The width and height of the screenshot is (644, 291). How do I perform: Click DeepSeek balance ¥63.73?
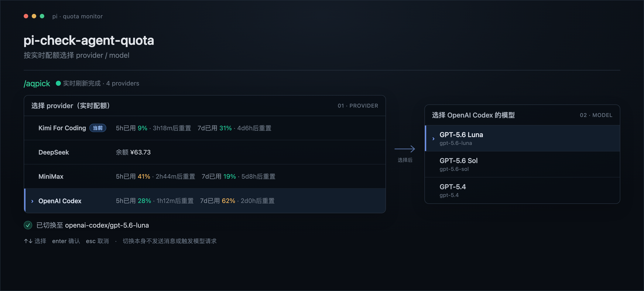(140, 152)
